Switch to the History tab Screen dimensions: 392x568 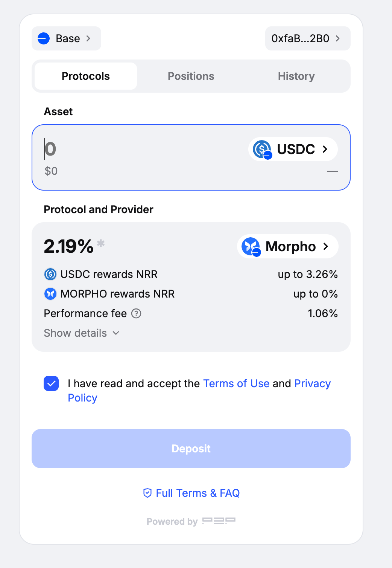point(296,76)
